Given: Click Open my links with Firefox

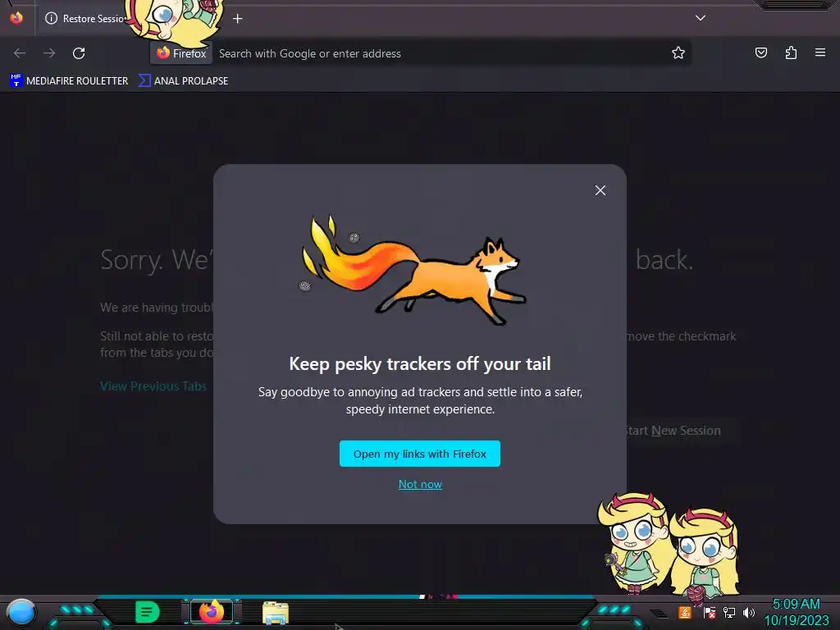Looking at the screenshot, I should 419,454.
